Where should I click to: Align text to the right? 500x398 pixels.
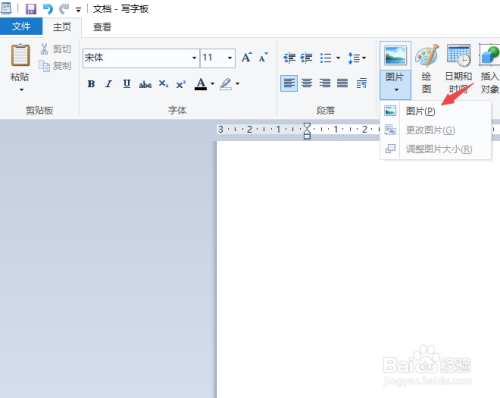tap(325, 83)
